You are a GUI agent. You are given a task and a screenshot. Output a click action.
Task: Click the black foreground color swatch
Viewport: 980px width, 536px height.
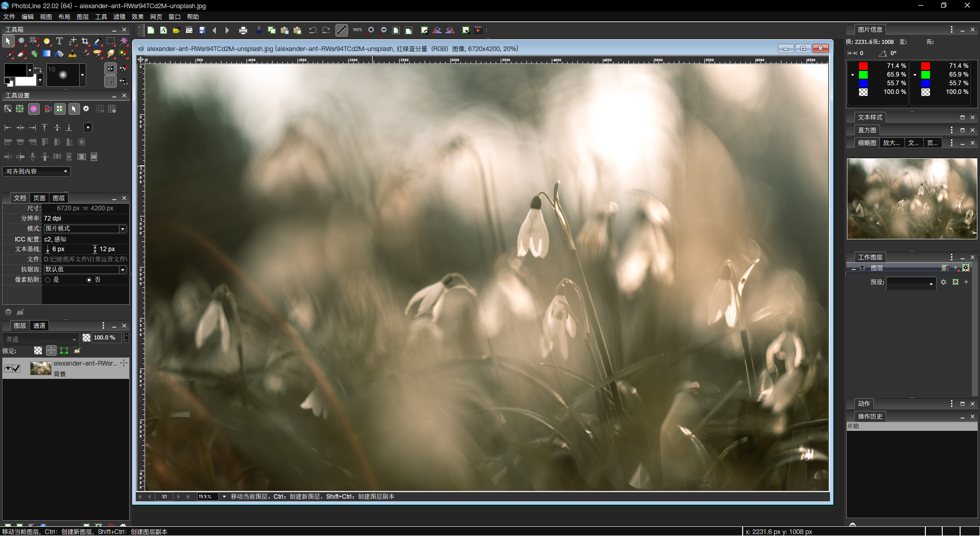(15, 69)
